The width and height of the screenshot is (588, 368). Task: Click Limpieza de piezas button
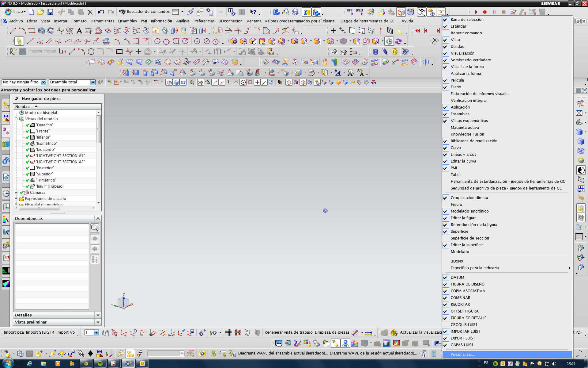coord(332,332)
